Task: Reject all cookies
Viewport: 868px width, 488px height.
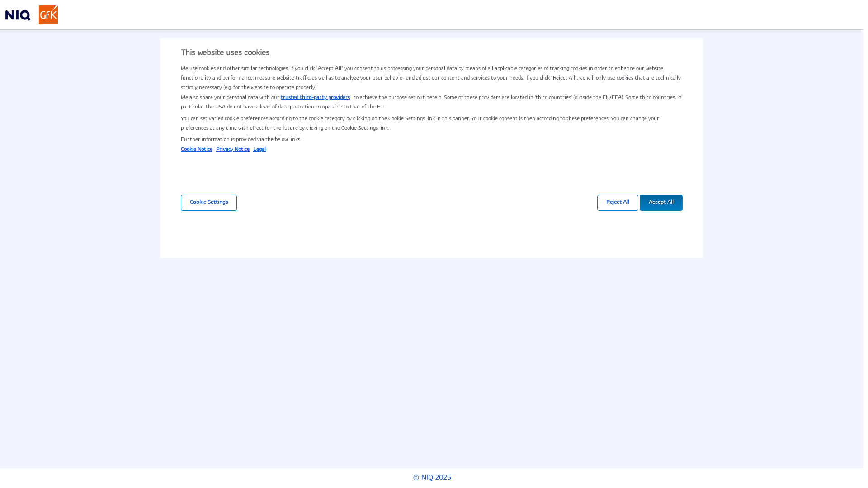Action: coord(618,202)
